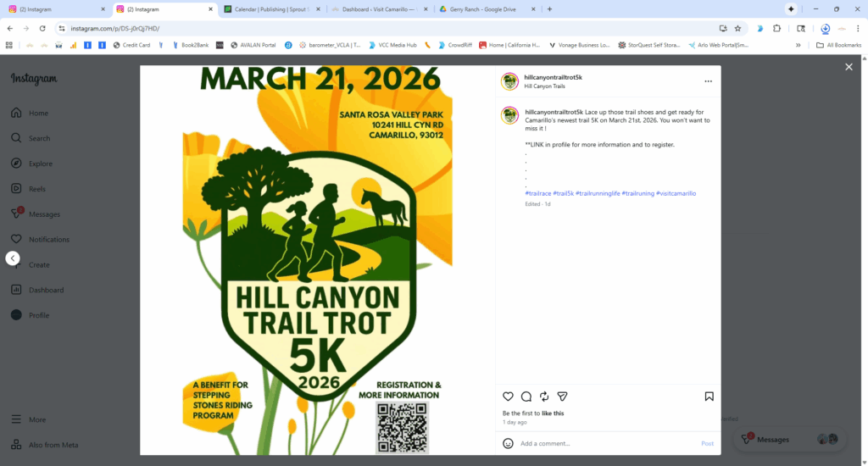Close the post overlay with X
868x466 pixels.
849,67
